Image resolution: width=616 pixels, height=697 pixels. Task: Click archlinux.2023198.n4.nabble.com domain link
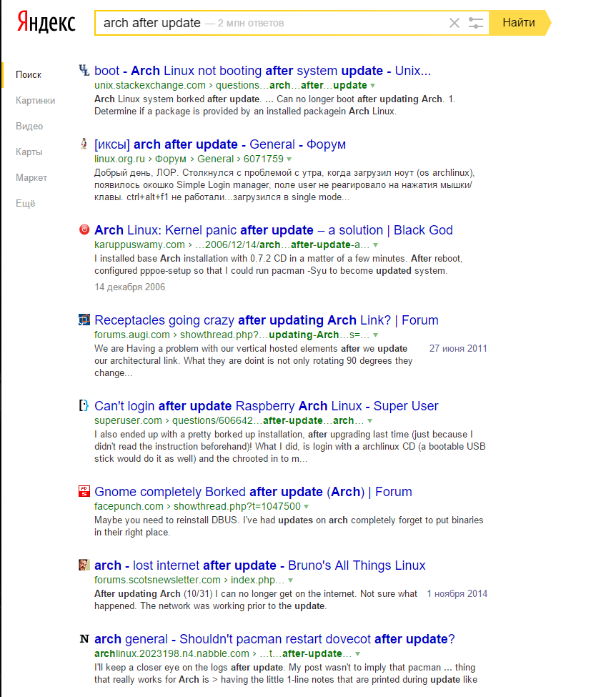click(x=172, y=654)
